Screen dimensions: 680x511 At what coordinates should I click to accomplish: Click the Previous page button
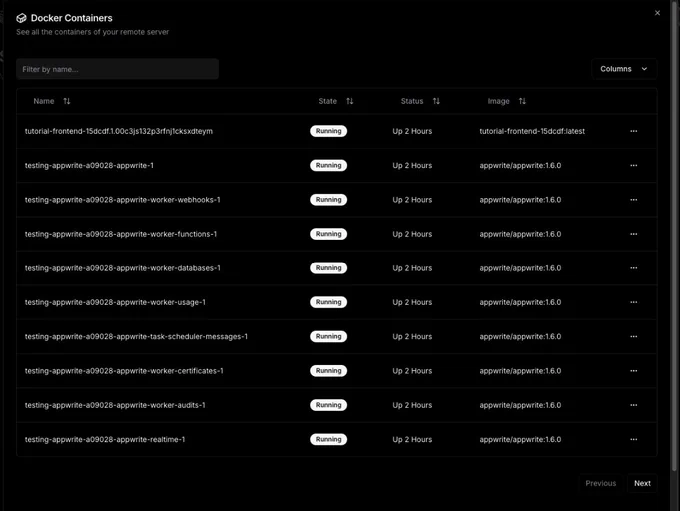coord(600,483)
